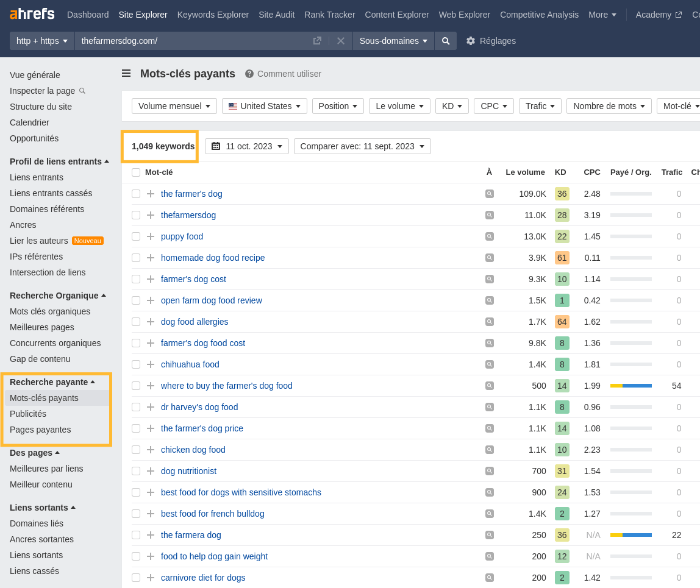Check the "homemade dog food recipe" row checkbox

[135, 258]
